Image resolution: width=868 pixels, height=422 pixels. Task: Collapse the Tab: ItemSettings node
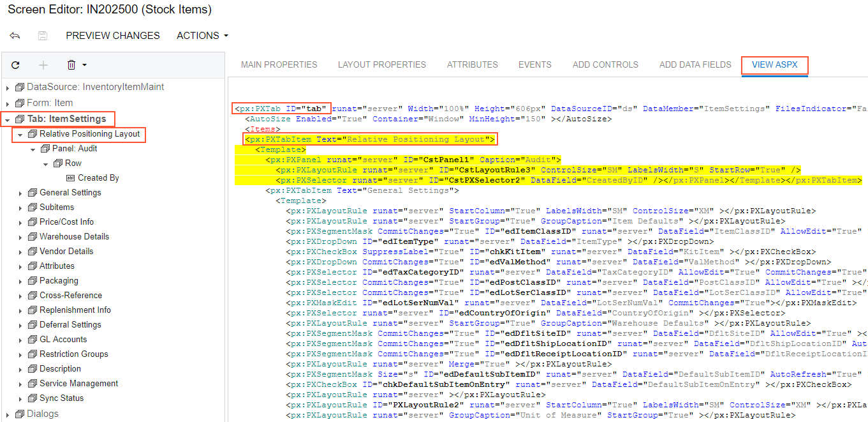pyautogui.click(x=8, y=119)
